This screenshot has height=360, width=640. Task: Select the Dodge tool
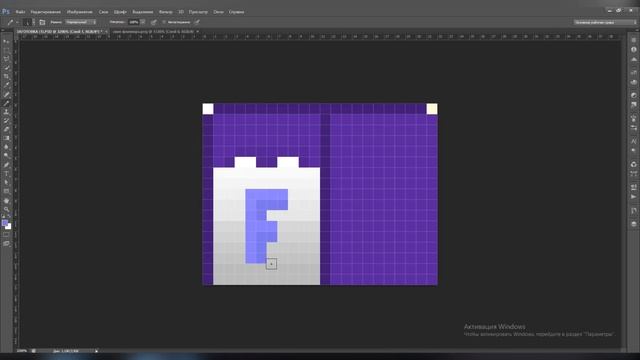(6, 155)
